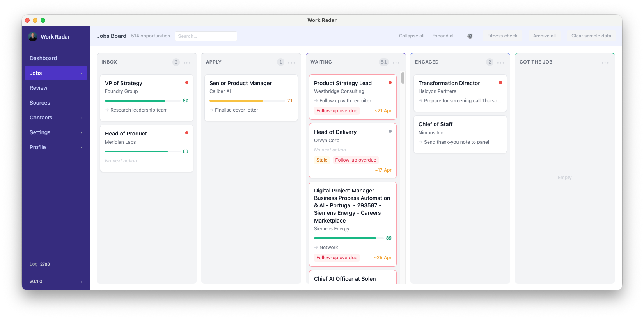Open the Transformation Director card
Image resolution: width=644 pixels, height=319 pixels.
click(460, 93)
